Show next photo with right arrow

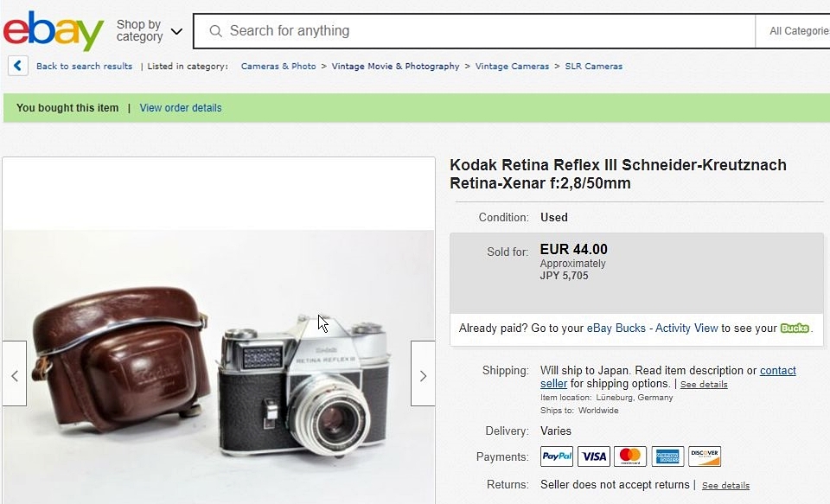click(x=423, y=375)
